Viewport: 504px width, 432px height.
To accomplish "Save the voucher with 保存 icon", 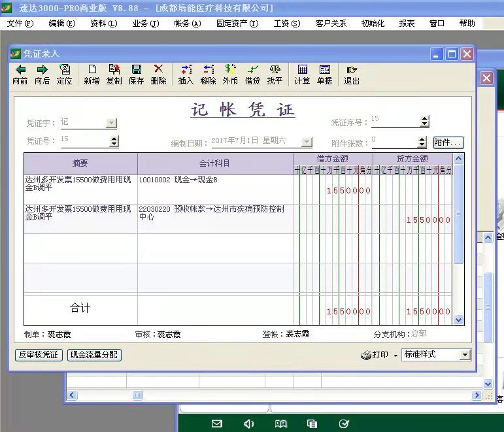I will point(137,70).
